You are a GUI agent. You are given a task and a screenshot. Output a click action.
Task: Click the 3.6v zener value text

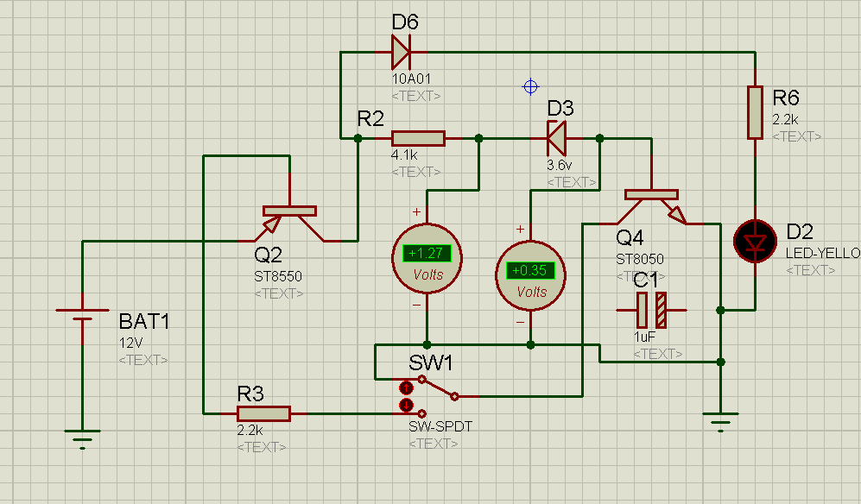[560, 165]
